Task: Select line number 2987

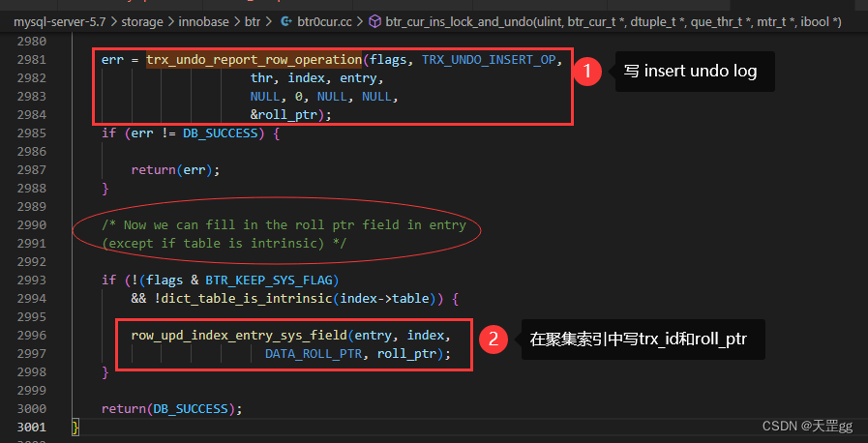Action: [32, 170]
